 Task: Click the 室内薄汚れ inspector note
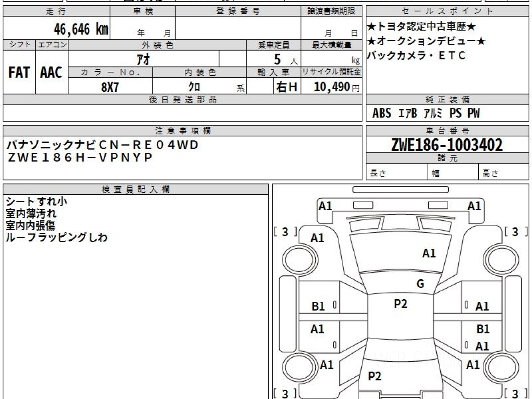click(x=31, y=214)
